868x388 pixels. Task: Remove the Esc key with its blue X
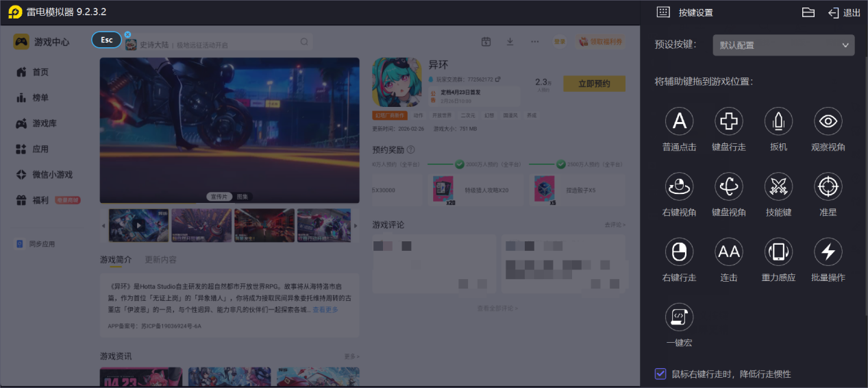127,34
